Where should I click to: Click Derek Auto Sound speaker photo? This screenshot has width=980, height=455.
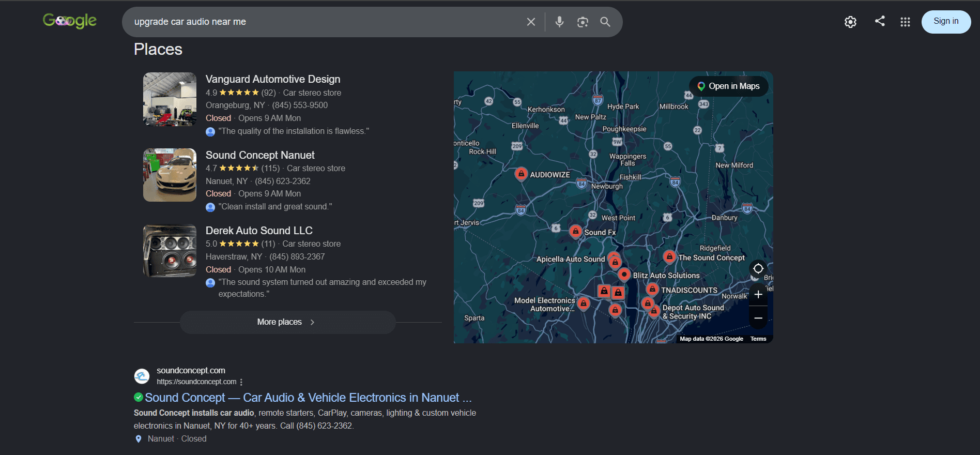[170, 251]
